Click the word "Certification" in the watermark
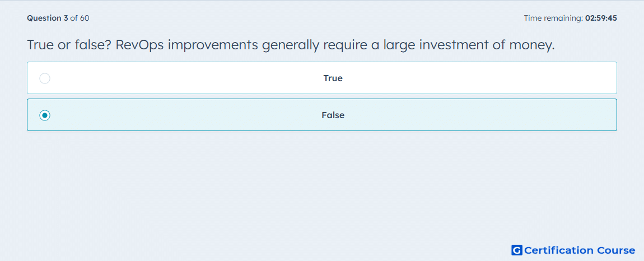Viewport: 644px width, 261px height. [x=559, y=250]
